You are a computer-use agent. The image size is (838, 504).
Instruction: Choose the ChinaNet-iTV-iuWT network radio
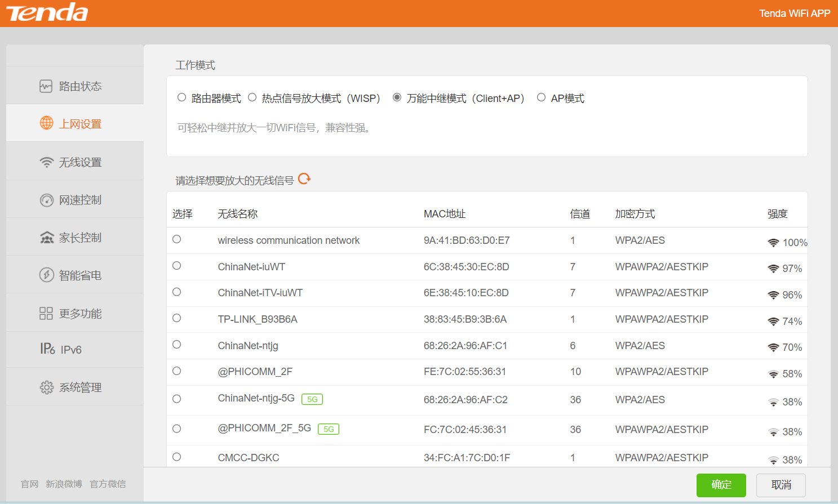(177, 292)
